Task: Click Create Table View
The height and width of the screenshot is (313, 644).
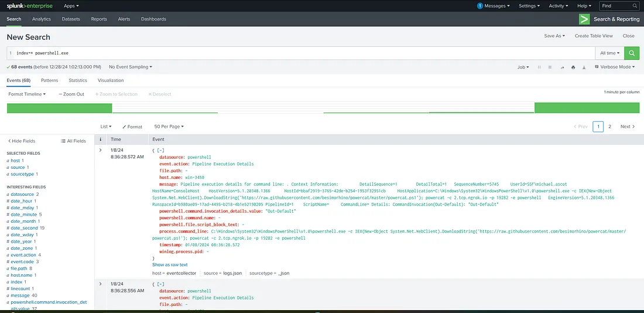Action: point(594,36)
